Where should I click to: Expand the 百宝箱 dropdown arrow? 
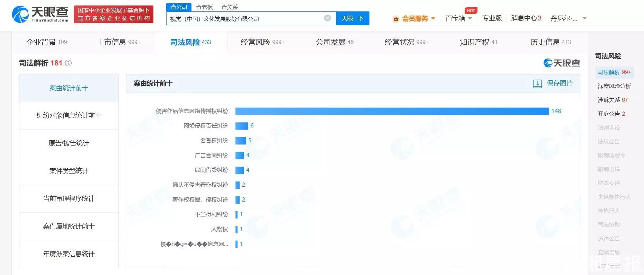point(470,18)
